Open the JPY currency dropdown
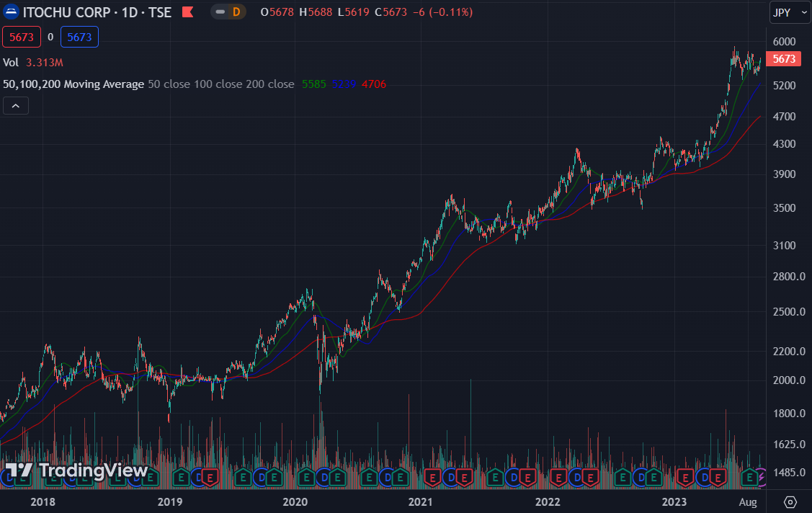The image size is (812, 513). [789, 12]
